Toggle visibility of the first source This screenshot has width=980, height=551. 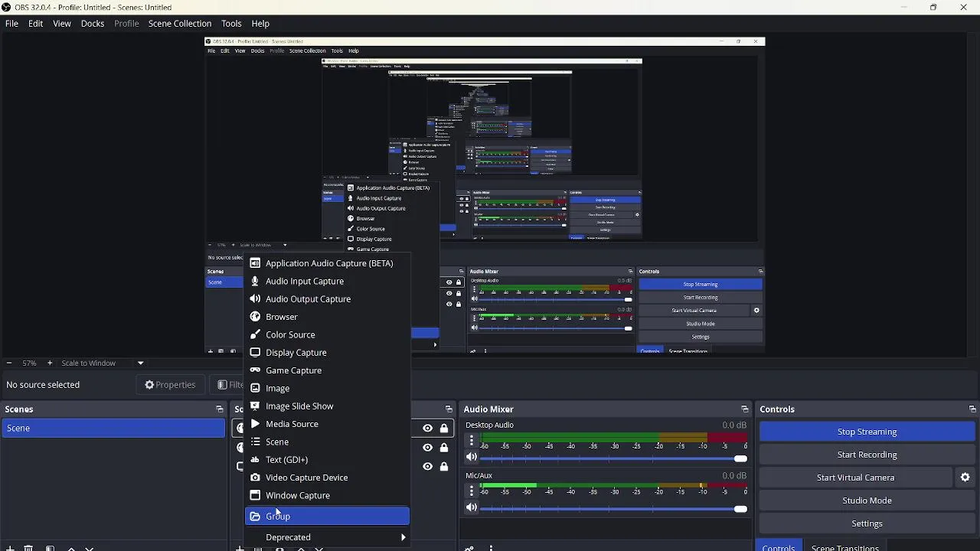click(x=427, y=429)
